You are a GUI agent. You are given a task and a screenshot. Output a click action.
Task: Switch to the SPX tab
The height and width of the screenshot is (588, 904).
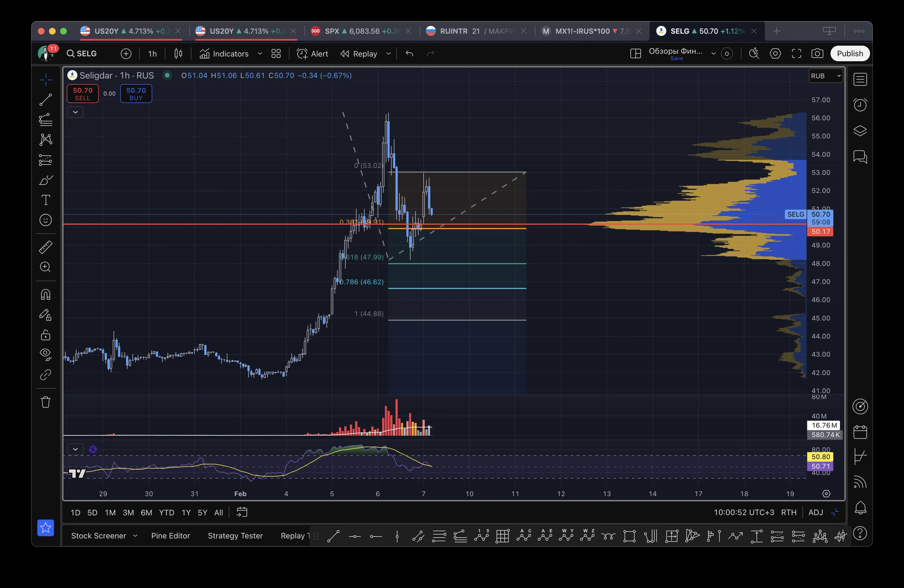pos(361,31)
